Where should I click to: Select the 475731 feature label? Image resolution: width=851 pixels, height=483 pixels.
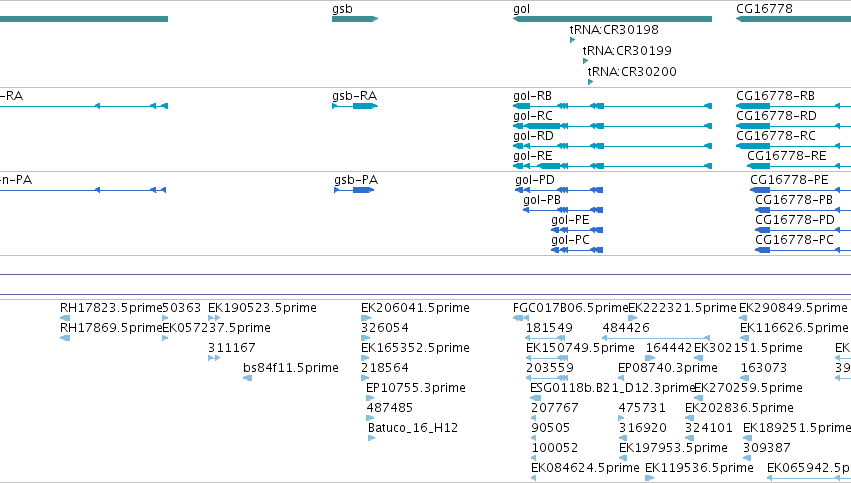(x=642, y=409)
